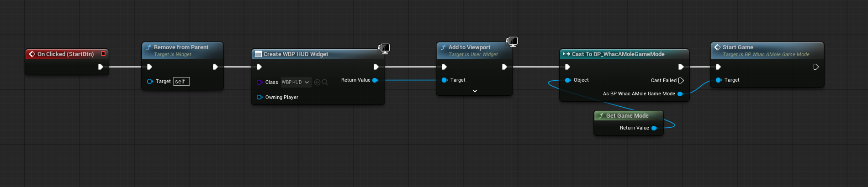This screenshot has height=187, width=868.
Task: Click 'Target is BP Whac AMole Game Mode' subtitle
Action: [x=766, y=55]
